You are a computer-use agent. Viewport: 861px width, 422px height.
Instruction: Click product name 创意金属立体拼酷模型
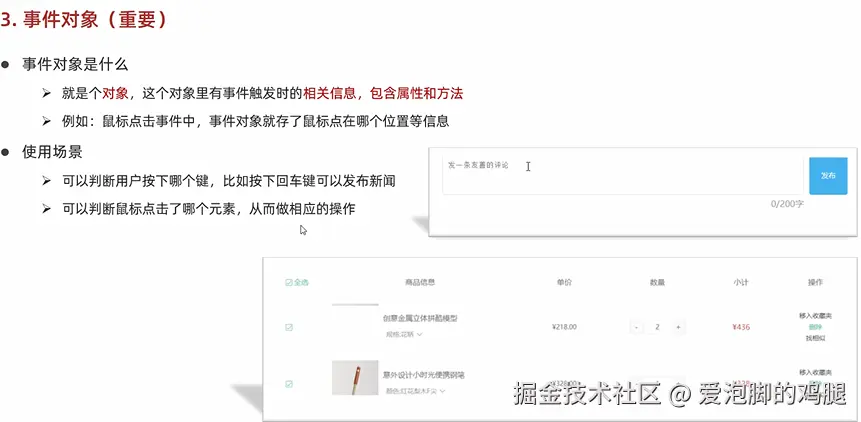421,318
